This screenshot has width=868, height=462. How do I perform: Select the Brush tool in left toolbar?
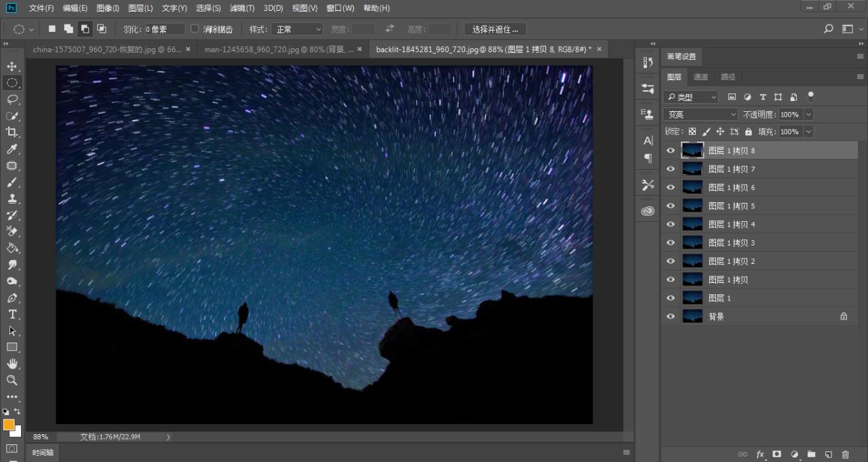click(x=12, y=182)
